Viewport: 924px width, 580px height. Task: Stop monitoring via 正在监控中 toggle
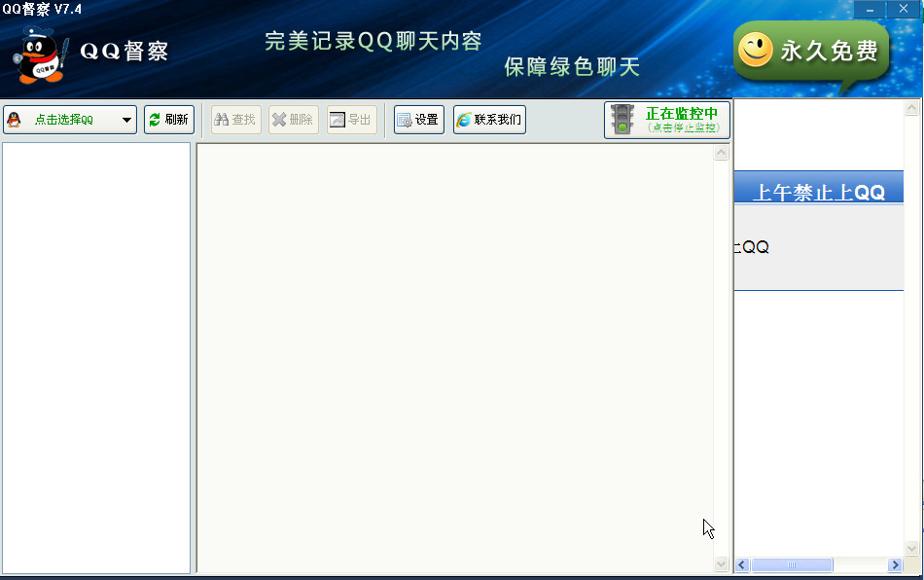pyautogui.click(x=667, y=121)
